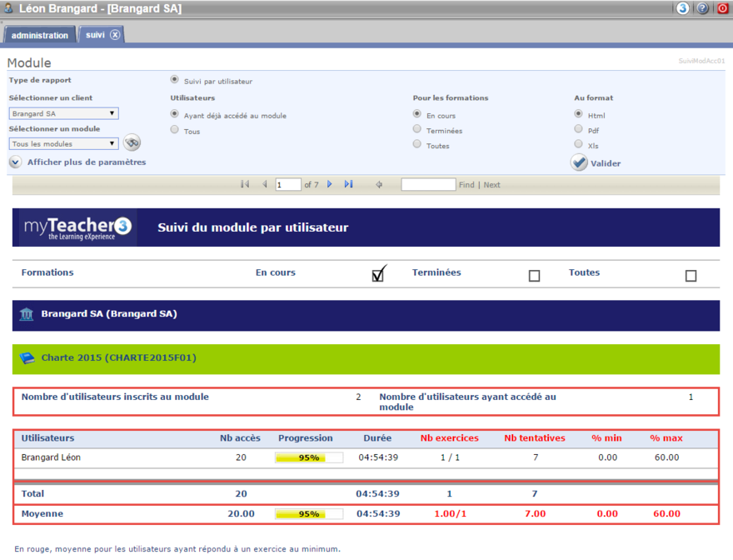
Task: Switch to the administration tab
Action: [40, 36]
